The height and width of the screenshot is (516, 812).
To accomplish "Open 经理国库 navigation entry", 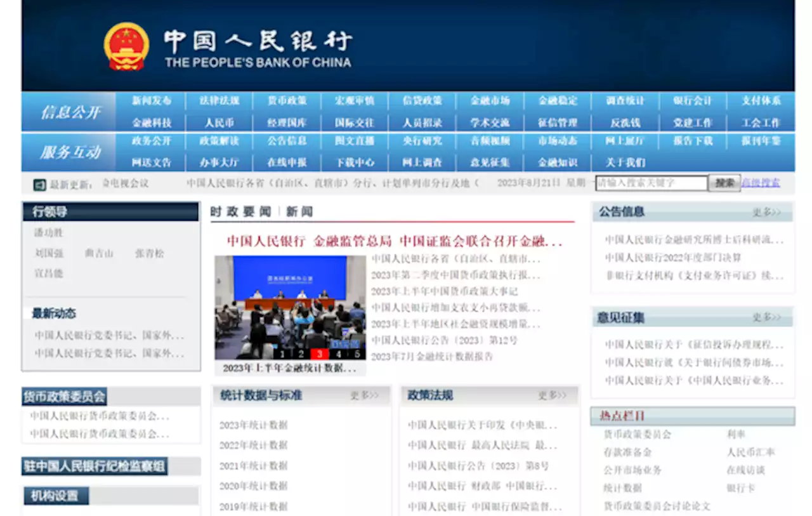I will (x=287, y=122).
